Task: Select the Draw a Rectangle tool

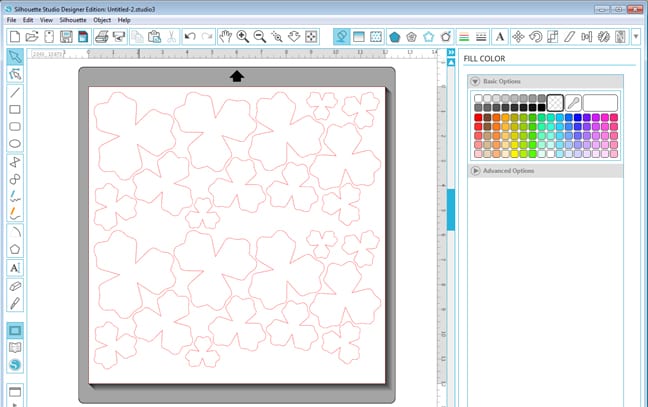Action: (x=15, y=110)
